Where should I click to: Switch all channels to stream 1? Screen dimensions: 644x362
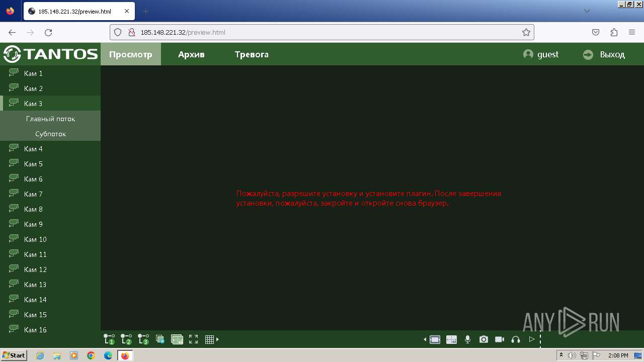click(109, 339)
